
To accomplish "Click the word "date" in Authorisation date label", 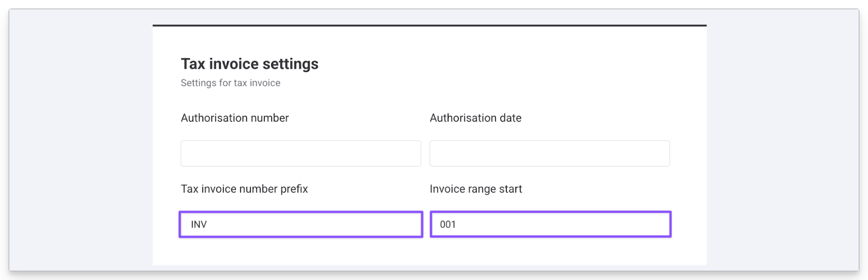I will 510,118.
